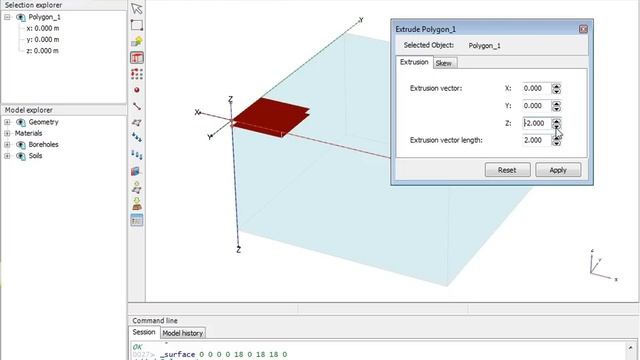
Task: Click the Reset button
Action: 507,170
